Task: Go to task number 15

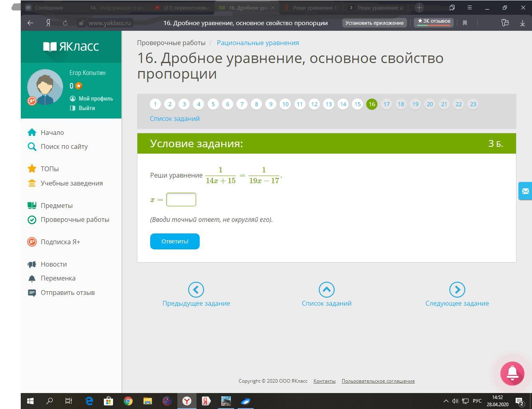Action: click(x=357, y=104)
